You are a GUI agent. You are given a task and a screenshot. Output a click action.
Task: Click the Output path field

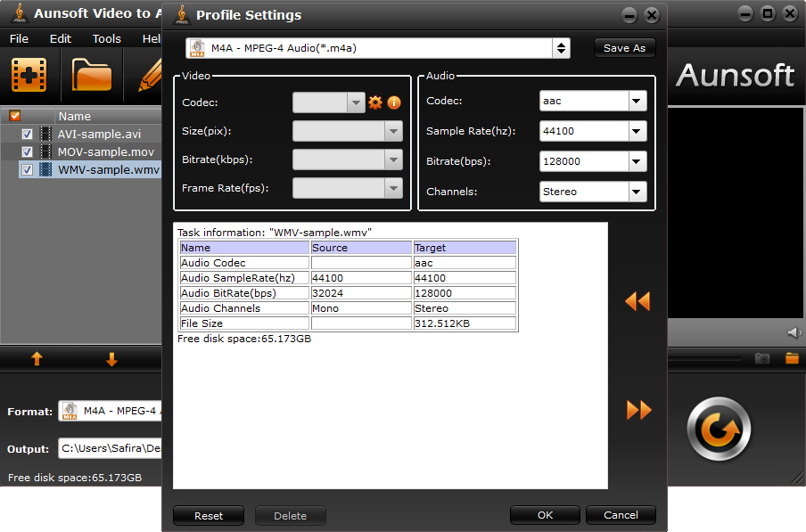click(x=110, y=448)
